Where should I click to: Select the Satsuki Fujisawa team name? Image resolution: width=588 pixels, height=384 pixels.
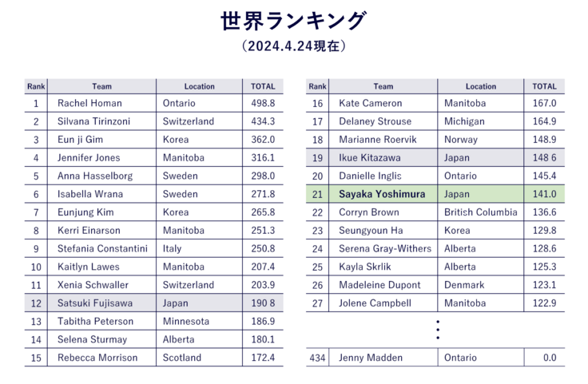[94, 303]
